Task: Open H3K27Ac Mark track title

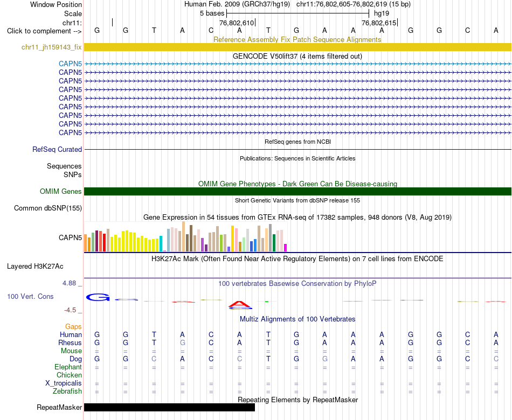Action: coord(297,259)
